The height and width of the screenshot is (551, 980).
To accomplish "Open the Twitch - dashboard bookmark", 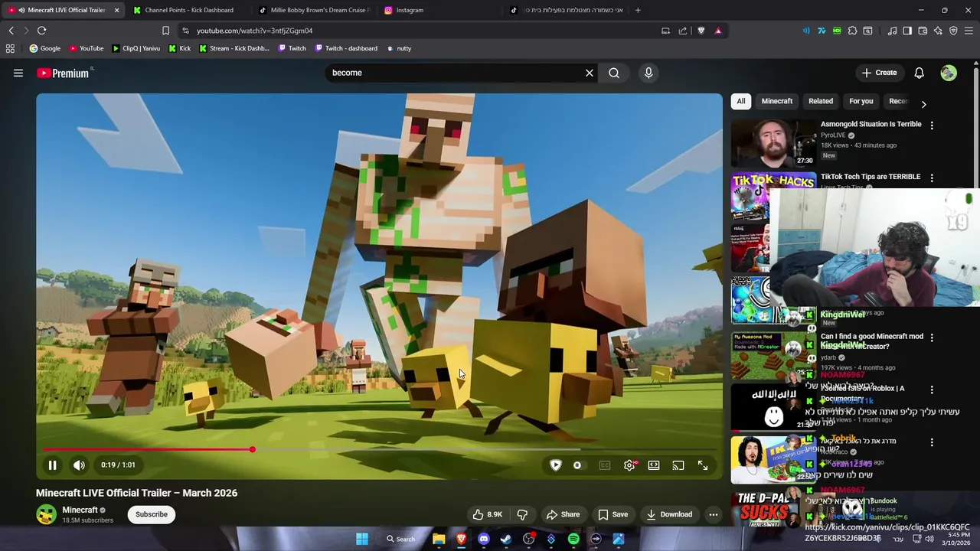I will (346, 48).
